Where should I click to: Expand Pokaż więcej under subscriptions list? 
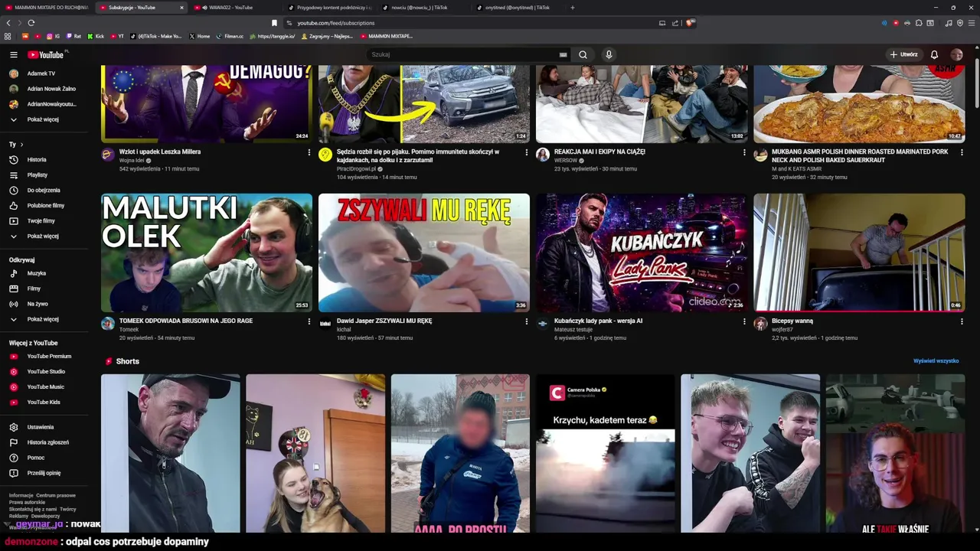pyautogui.click(x=46, y=119)
